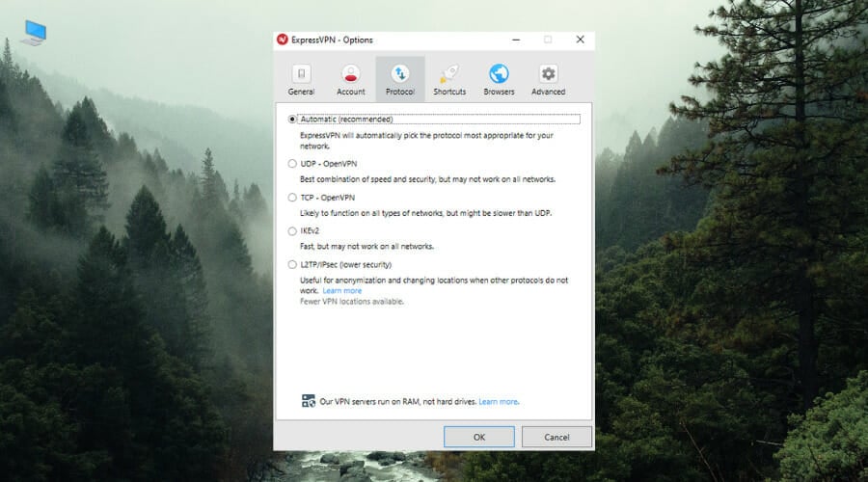Image resolution: width=868 pixels, height=482 pixels.
Task: Open Learn more link about RAM servers
Action: [499, 402]
